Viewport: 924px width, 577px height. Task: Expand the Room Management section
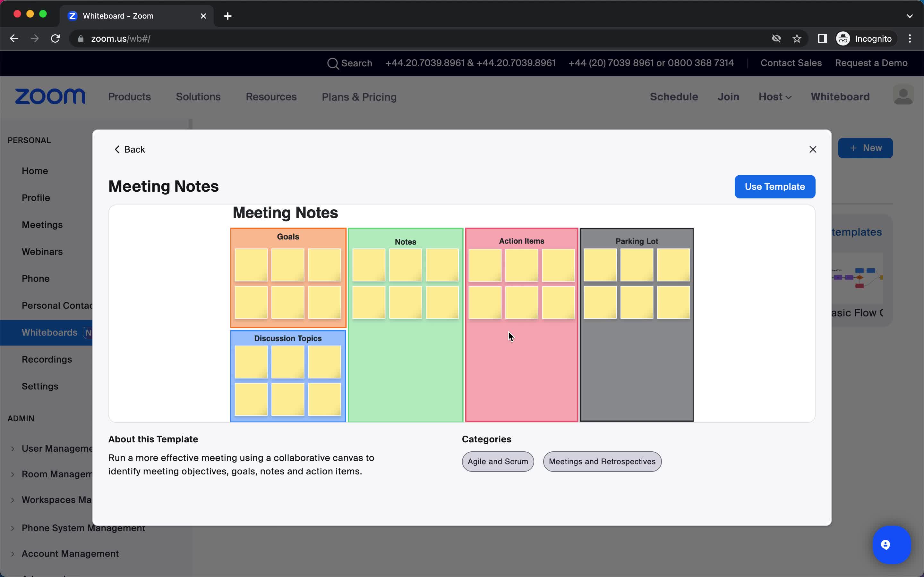13,473
